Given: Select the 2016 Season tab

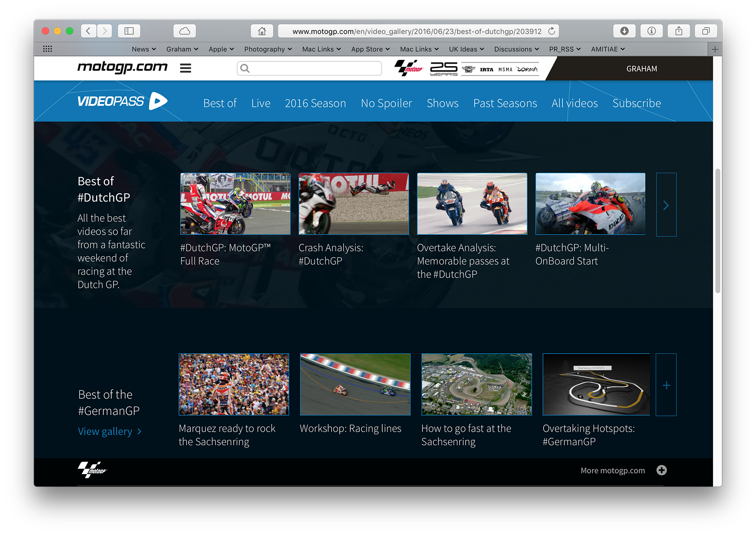Looking at the screenshot, I should pyautogui.click(x=316, y=103).
